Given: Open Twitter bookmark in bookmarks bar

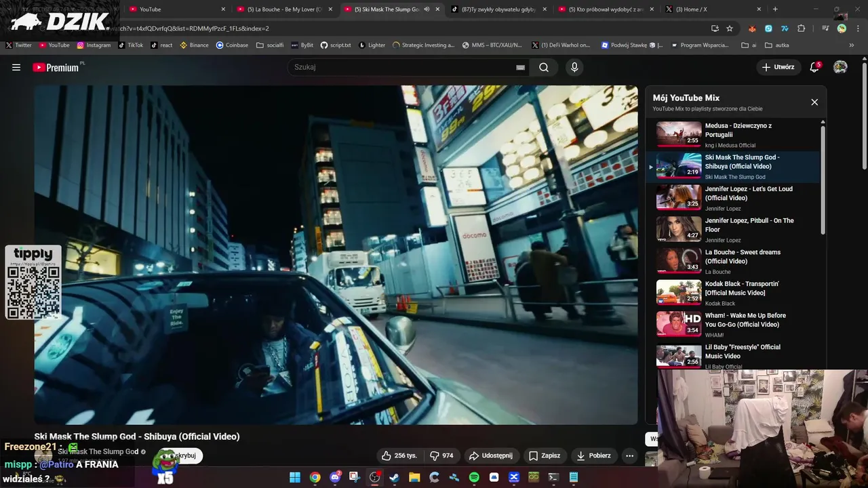Looking at the screenshot, I should (19, 45).
